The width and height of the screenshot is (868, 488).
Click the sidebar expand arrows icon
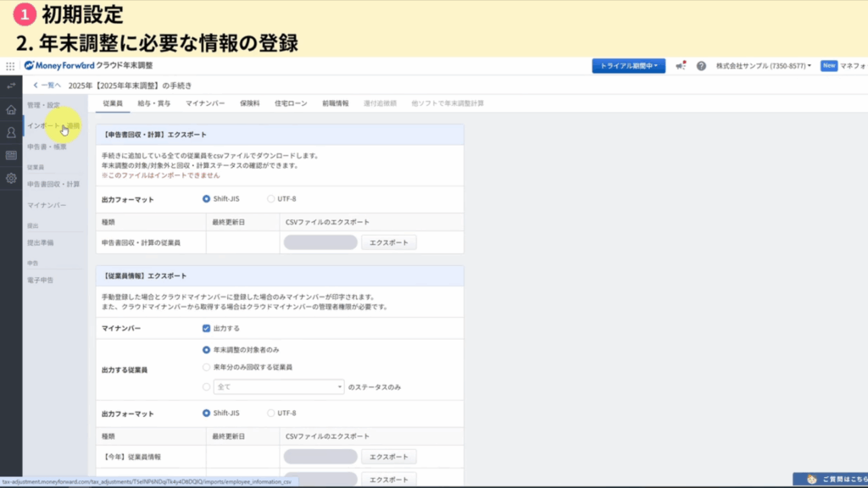11,86
